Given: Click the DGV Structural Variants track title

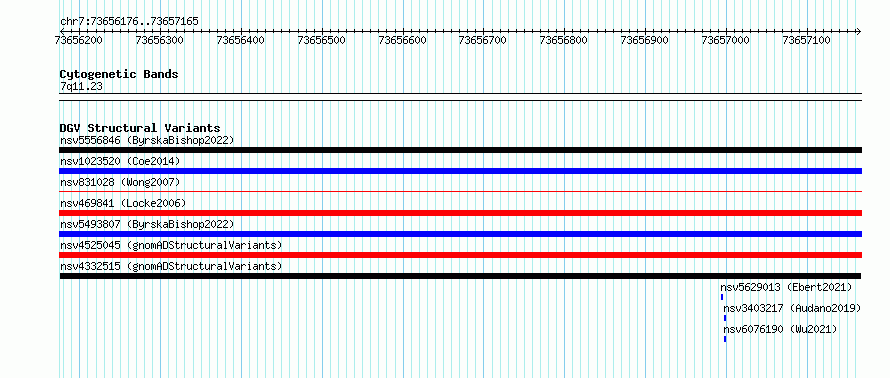Looking at the screenshot, I should point(140,128).
